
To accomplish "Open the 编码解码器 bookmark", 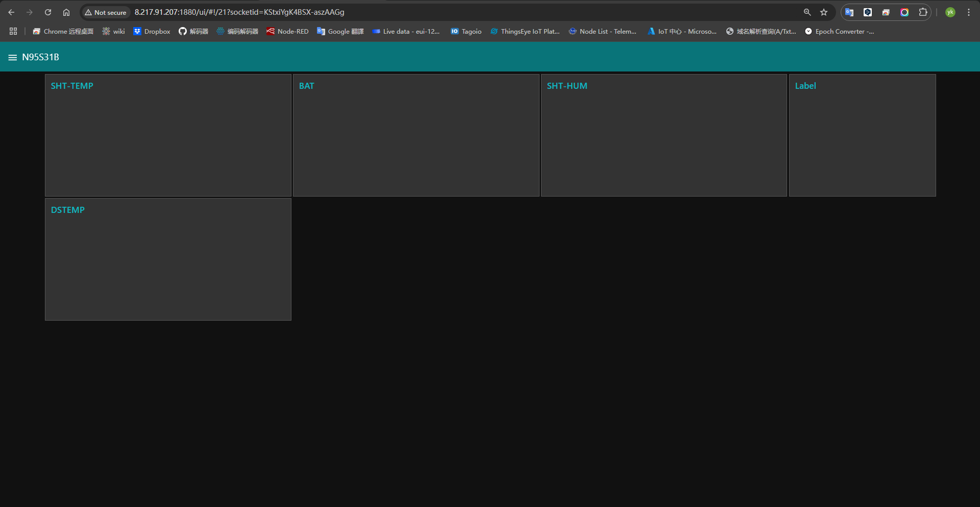I will click(x=237, y=32).
